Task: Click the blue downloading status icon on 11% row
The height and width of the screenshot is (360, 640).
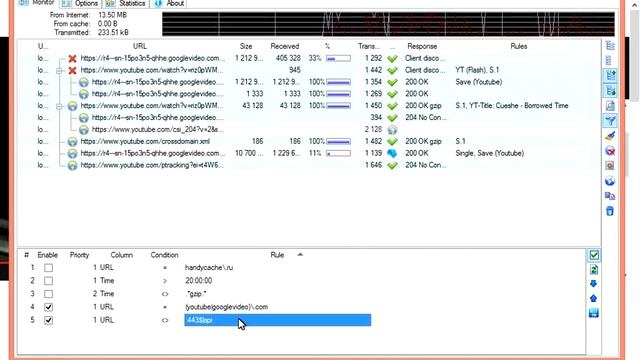Action: 392,153
